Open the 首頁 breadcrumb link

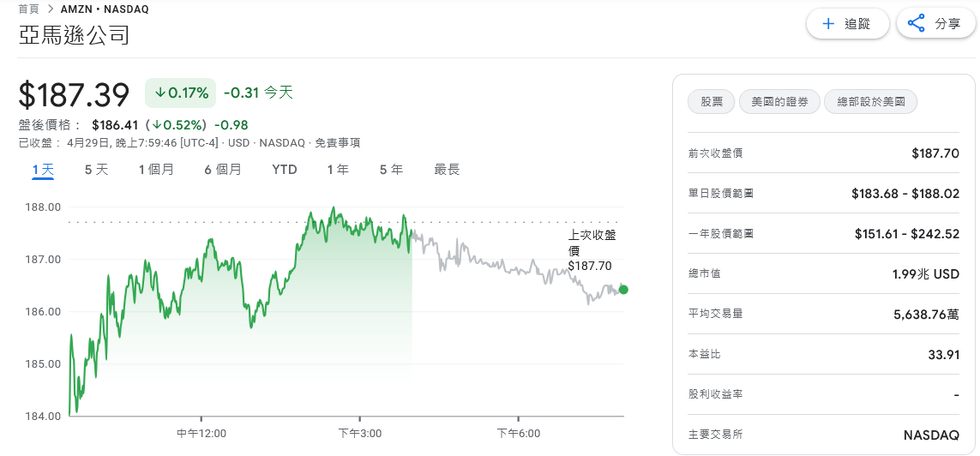point(28,9)
